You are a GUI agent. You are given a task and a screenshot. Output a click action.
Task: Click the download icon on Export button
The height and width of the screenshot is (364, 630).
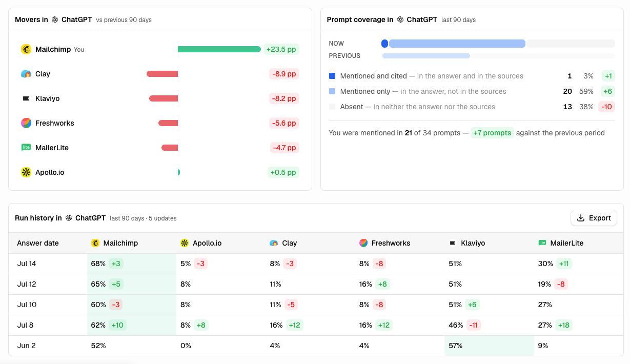click(x=581, y=218)
